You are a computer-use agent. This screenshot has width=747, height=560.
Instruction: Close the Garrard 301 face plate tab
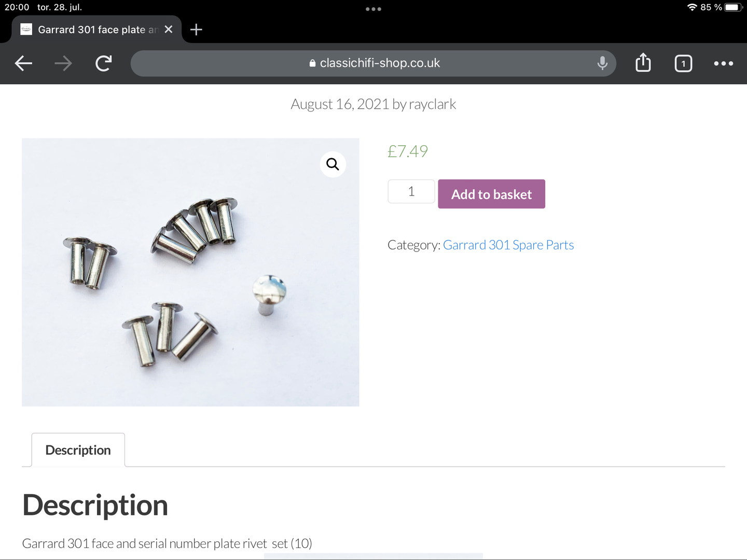[x=169, y=30]
